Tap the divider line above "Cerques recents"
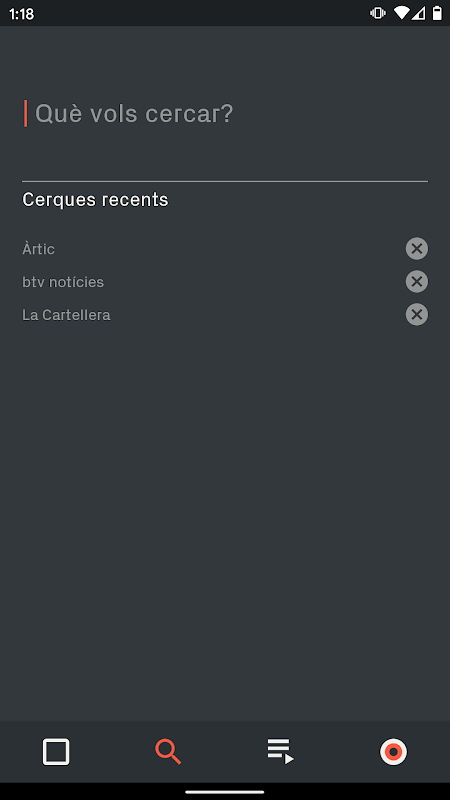Image resolution: width=450 pixels, height=800 pixels. tap(225, 181)
